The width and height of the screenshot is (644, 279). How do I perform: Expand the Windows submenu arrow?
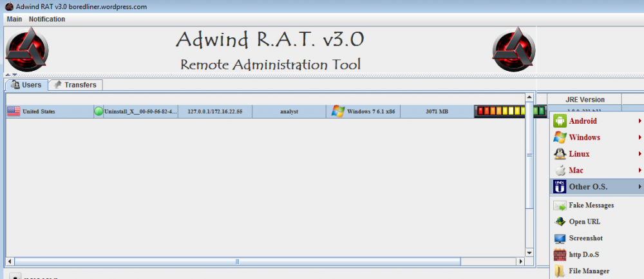click(x=640, y=137)
